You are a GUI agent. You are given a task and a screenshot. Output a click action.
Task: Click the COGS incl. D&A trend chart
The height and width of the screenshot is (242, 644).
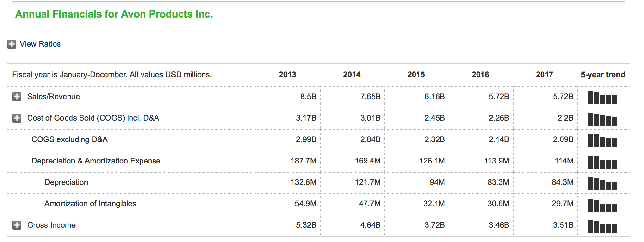pyautogui.click(x=602, y=119)
